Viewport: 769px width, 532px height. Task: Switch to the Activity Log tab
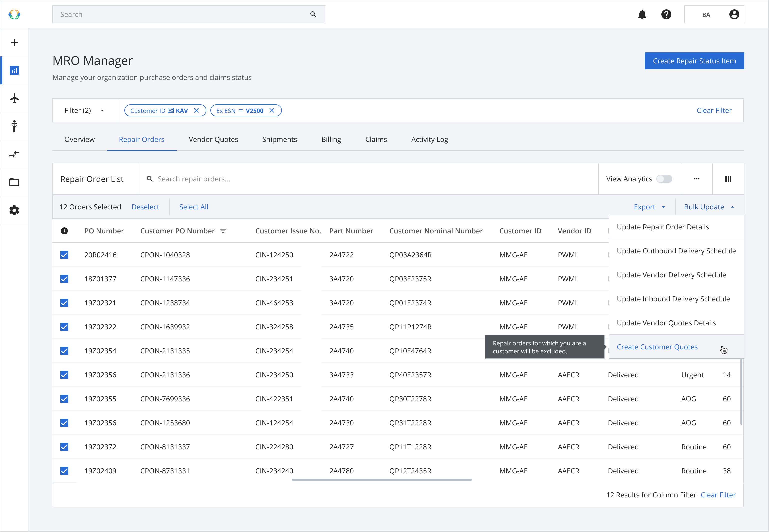pos(430,139)
